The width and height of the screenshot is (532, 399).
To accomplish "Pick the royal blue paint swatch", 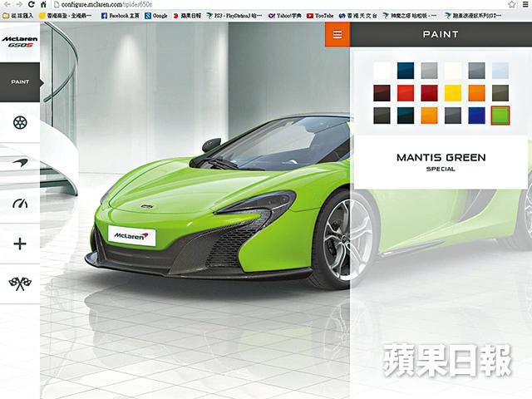I will point(476,116).
